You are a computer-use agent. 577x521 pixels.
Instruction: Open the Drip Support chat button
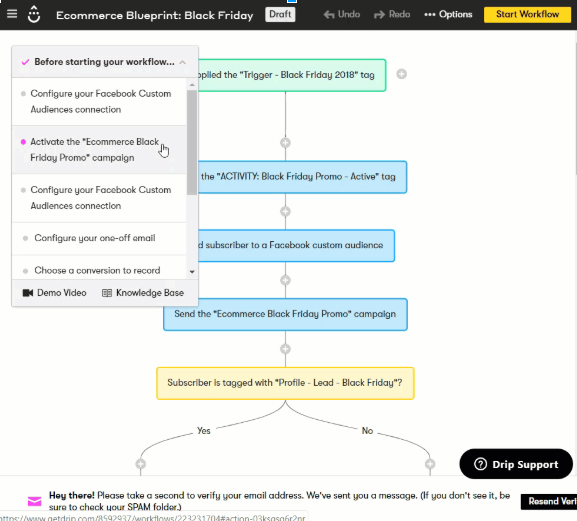tap(516, 464)
